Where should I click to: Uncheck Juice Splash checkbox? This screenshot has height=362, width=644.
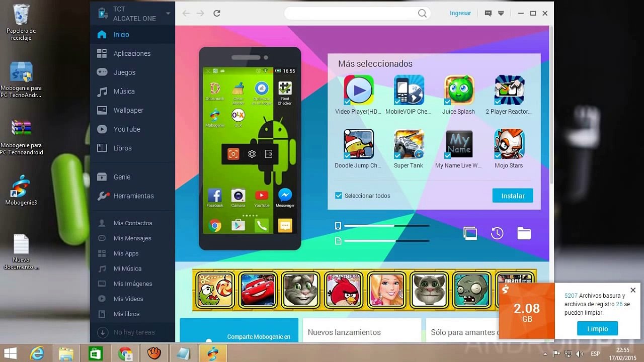447,101
